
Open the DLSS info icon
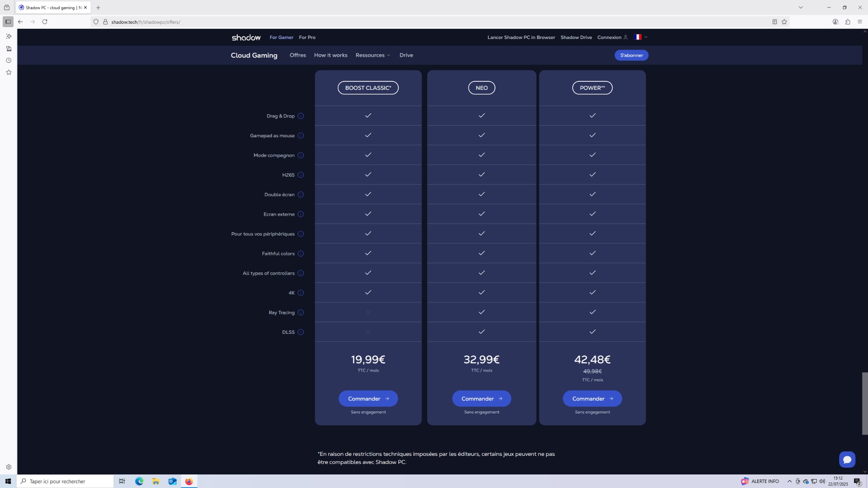point(300,332)
